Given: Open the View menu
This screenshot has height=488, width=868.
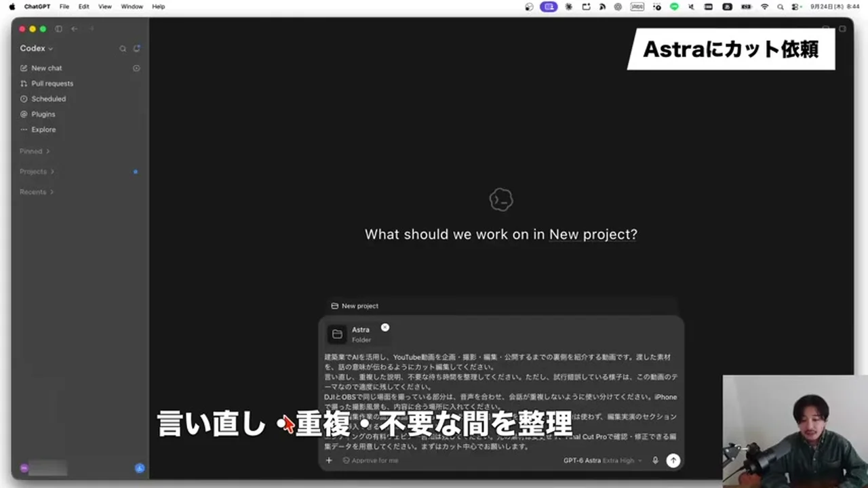Looking at the screenshot, I should coord(105,6).
